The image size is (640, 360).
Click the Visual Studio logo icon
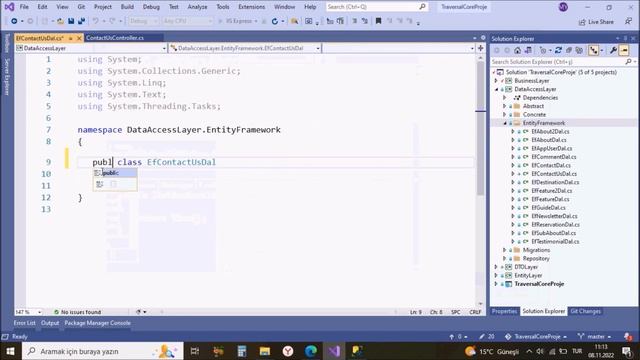9,7
